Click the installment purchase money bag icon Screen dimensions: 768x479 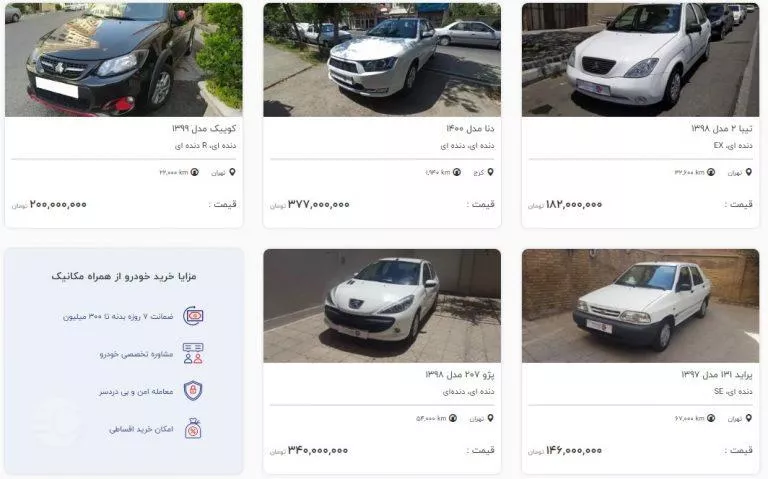point(193,429)
